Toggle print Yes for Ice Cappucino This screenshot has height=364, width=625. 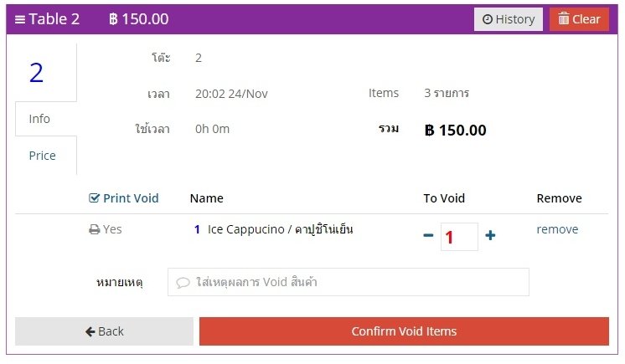point(106,229)
